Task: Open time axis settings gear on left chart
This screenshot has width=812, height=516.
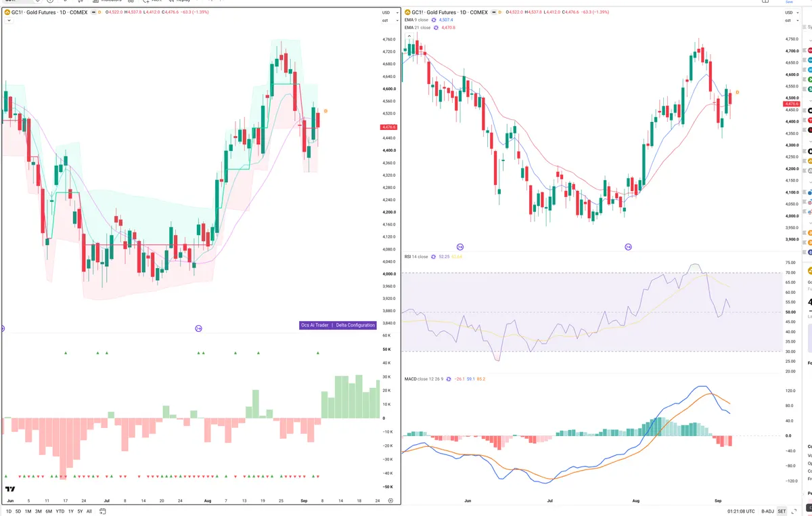Action: pyautogui.click(x=390, y=500)
